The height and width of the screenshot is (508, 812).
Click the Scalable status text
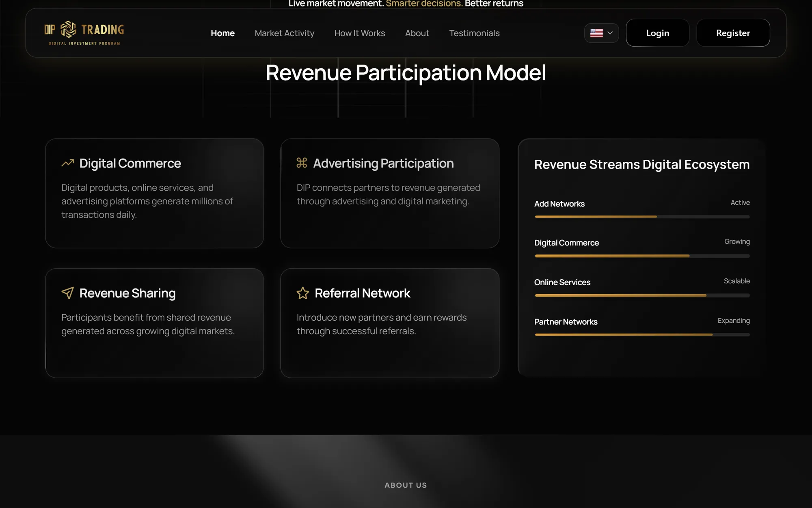pyautogui.click(x=736, y=281)
